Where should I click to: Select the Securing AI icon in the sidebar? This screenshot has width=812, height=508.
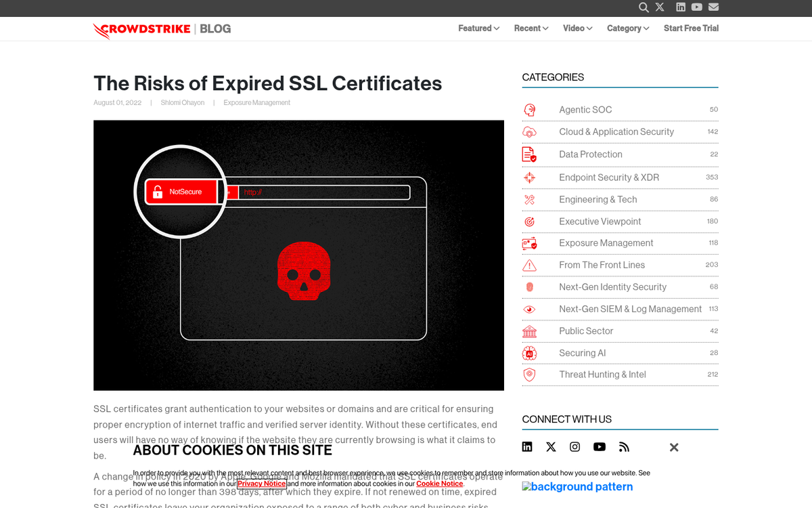pyautogui.click(x=530, y=353)
